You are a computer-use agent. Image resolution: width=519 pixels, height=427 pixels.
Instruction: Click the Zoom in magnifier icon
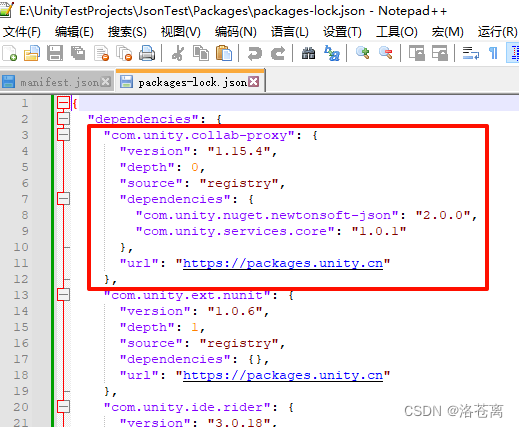[363, 53]
